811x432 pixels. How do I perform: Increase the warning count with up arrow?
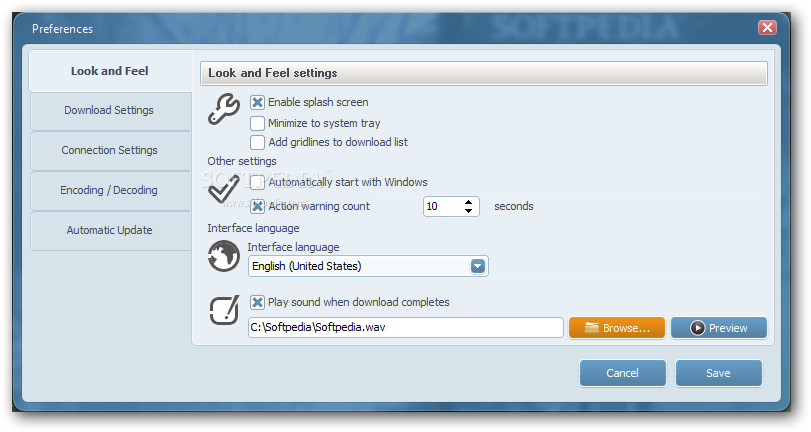tap(468, 202)
